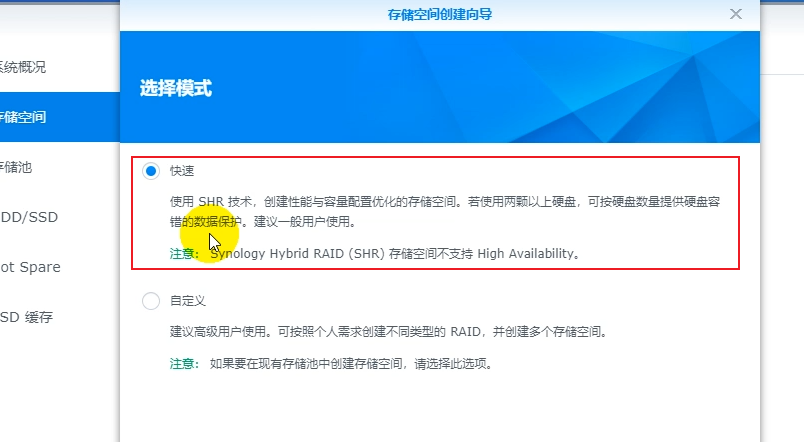This screenshot has width=804, height=442.
Task: Switch to the 存储空间 sidebar item
Action: [x=60, y=117]
